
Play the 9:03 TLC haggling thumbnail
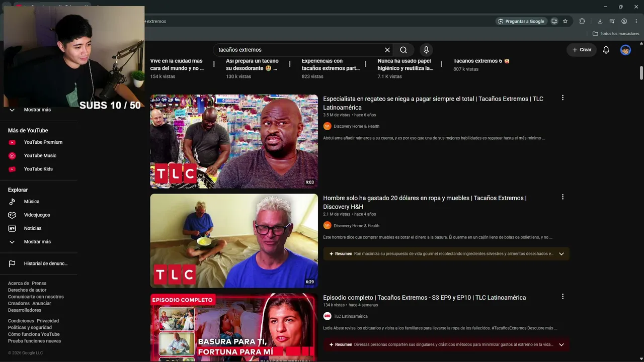point(234,141)
